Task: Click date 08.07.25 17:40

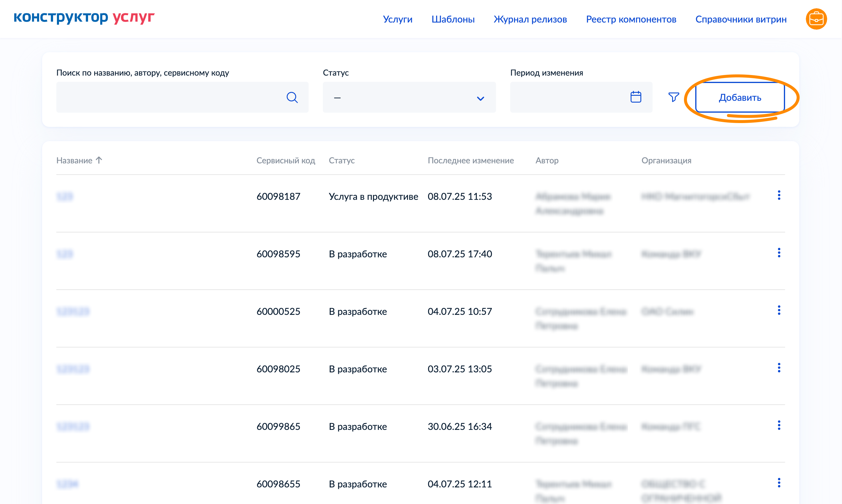Action: pyautogui.click(x=460, y=254)
